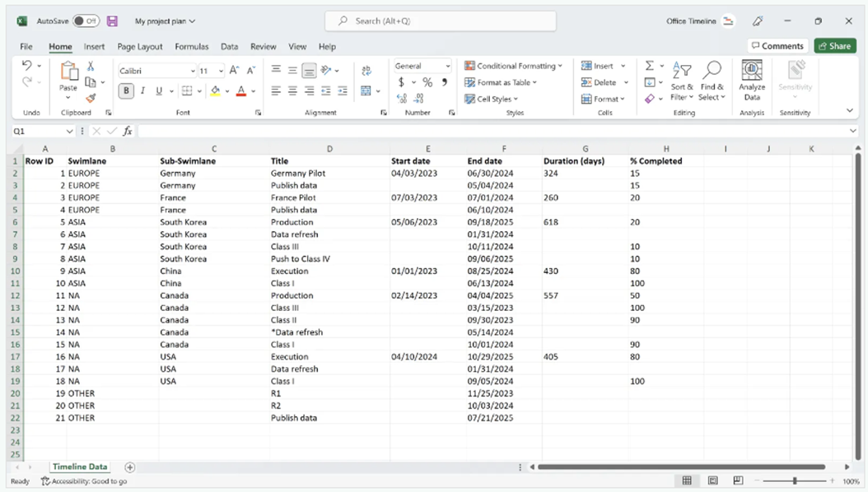868x492 pixels.
Task: Open the Comments pane
Action: tap(777, 46)
